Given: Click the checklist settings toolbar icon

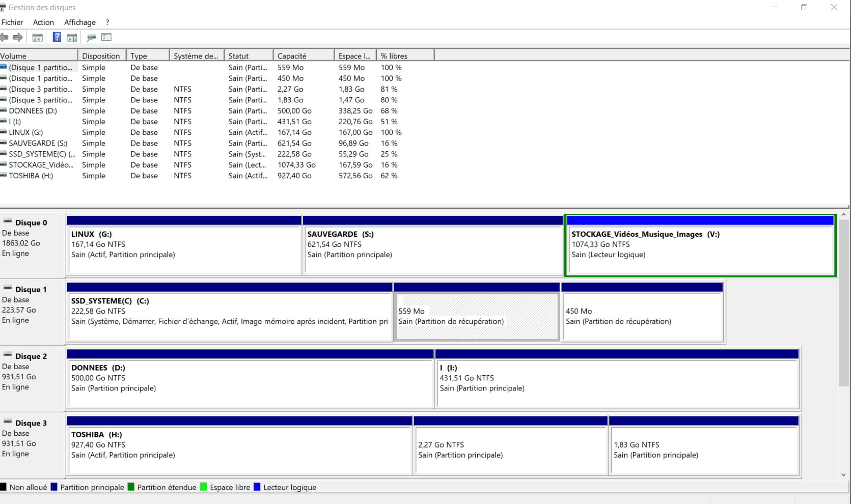Looking at the screenshot, I should [106, 37].
